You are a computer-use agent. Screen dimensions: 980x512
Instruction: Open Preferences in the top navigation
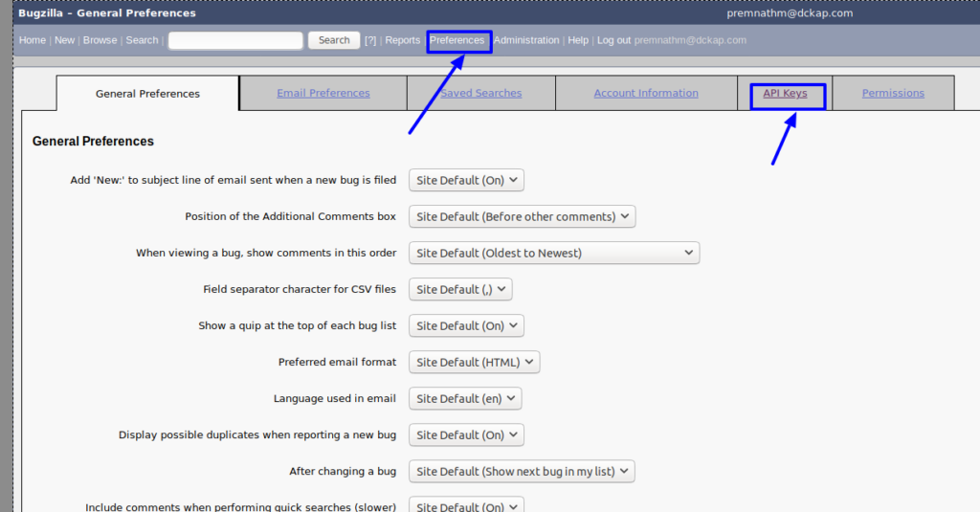coord(457,40)
